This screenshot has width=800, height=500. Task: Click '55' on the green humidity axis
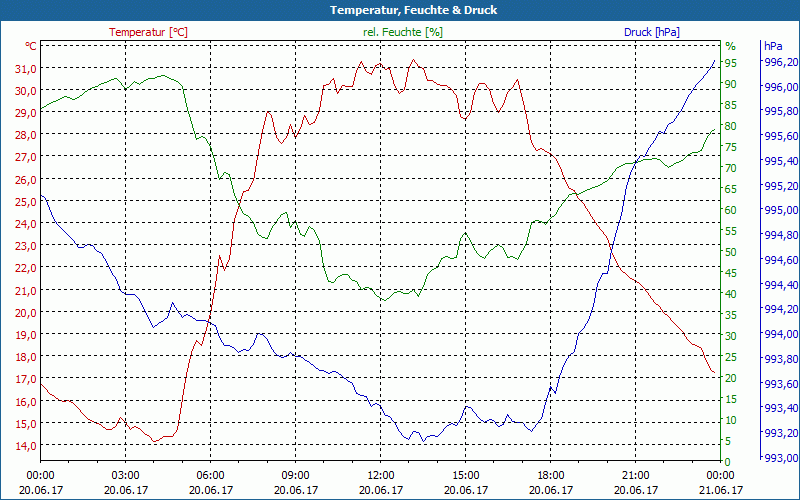(x=731, y=231)
